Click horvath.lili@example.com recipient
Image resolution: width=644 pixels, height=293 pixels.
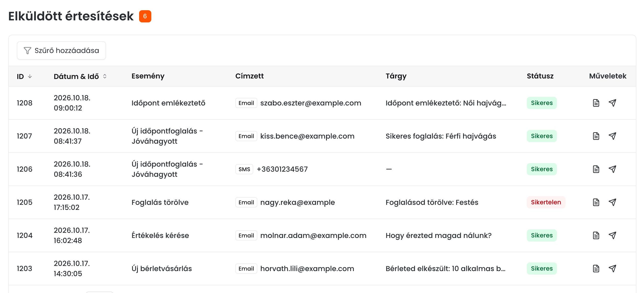[x=307, y=269]
